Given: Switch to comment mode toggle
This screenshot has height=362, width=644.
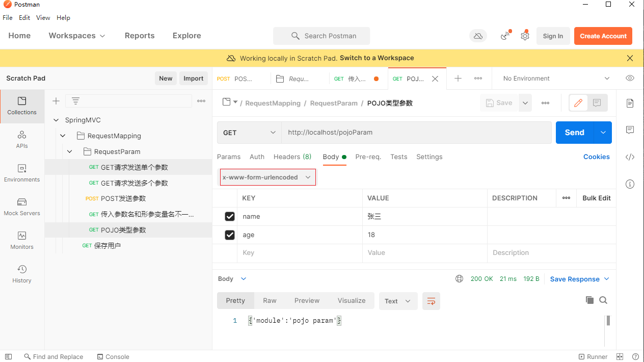Looking at the screenshot, I should click(x=597, y=103).
